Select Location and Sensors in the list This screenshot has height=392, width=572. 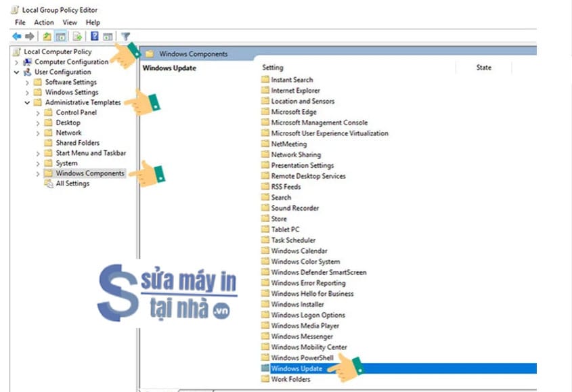coord(303,101)
